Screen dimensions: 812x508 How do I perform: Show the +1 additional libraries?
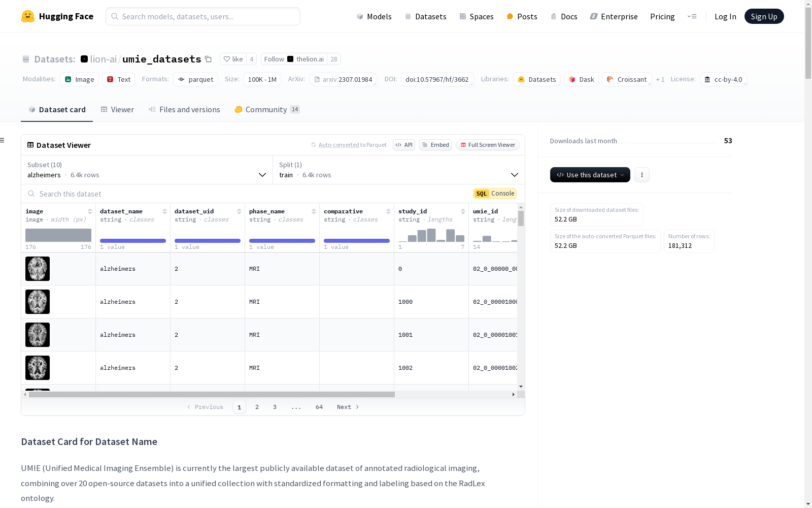pos(660,79)
